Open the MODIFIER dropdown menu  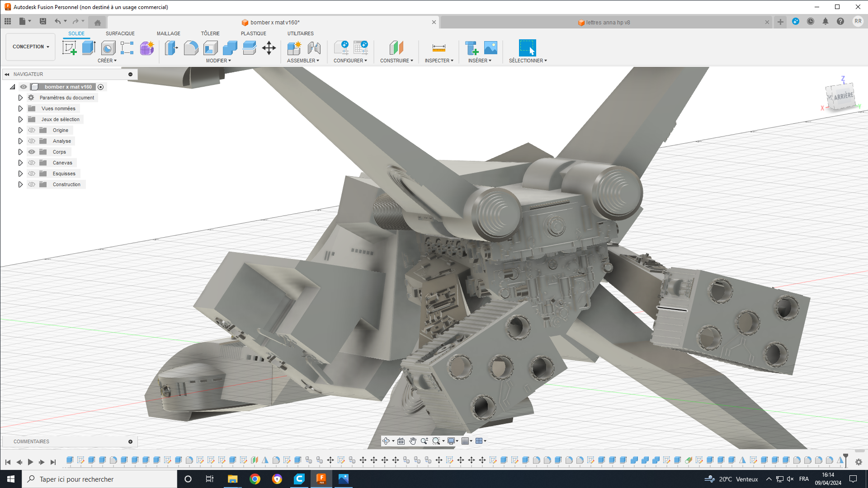218,61
